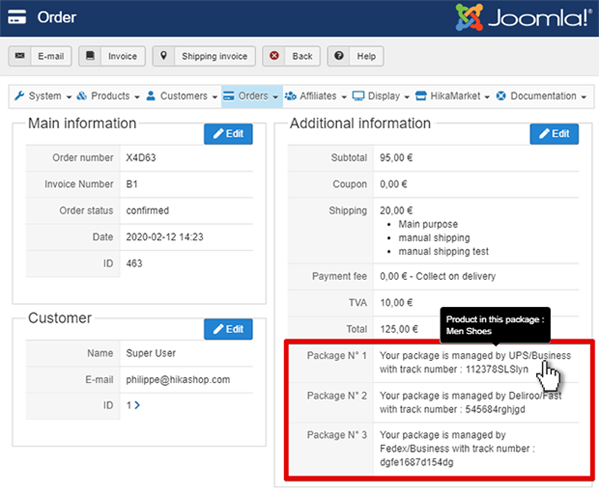Open the HikaMarket menu
The height and width of the screenshot is (491, 600).
point(453,96)
